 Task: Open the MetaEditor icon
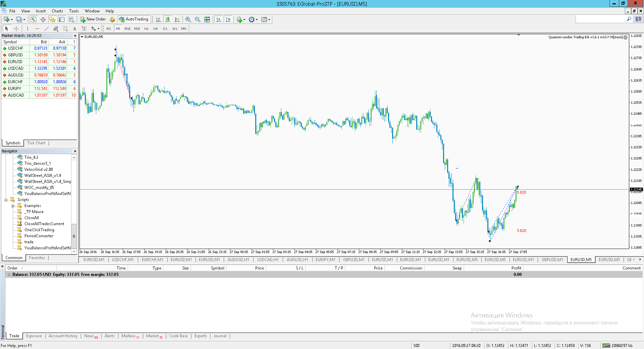point(112,19)
